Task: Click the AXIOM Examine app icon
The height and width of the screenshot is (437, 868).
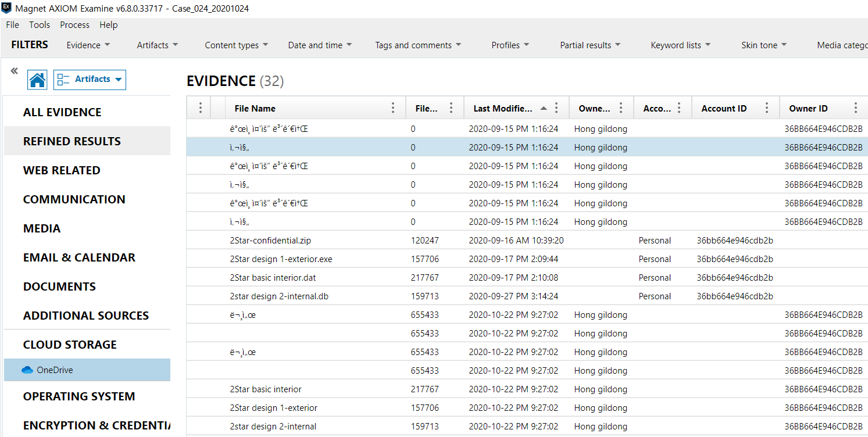Action: click(x=6, y=8)
